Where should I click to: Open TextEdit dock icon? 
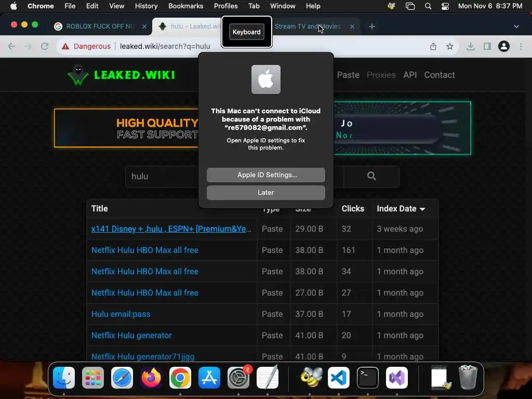coord(268,378)
